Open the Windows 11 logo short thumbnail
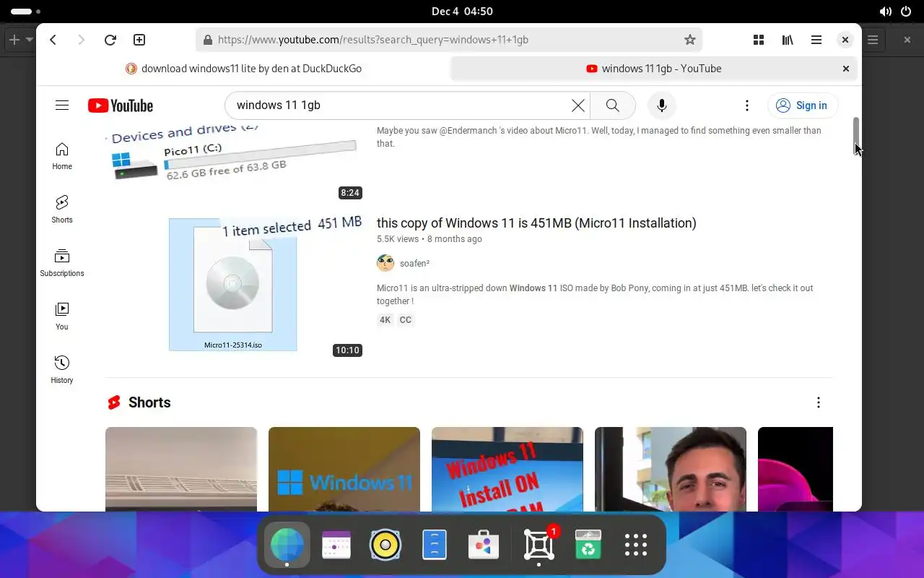 point(344,469)
